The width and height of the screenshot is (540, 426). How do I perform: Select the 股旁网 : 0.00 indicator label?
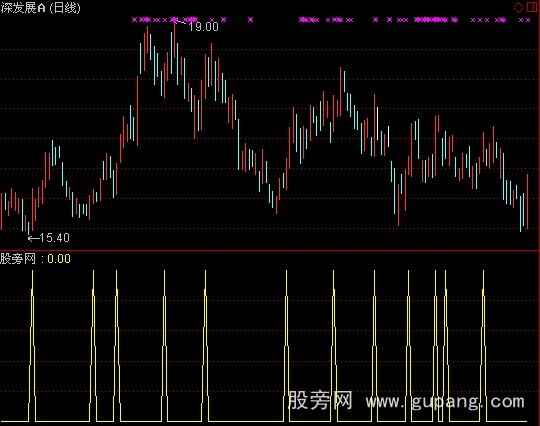[x=35, y=259]
